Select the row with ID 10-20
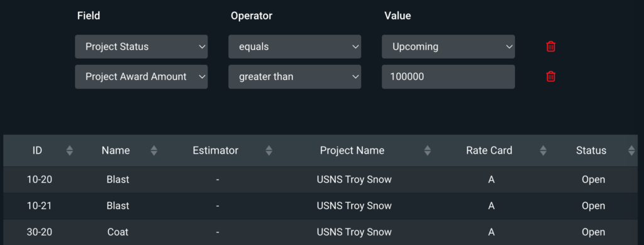The width and height of the screenshot is (644, 245). [320, 179]
